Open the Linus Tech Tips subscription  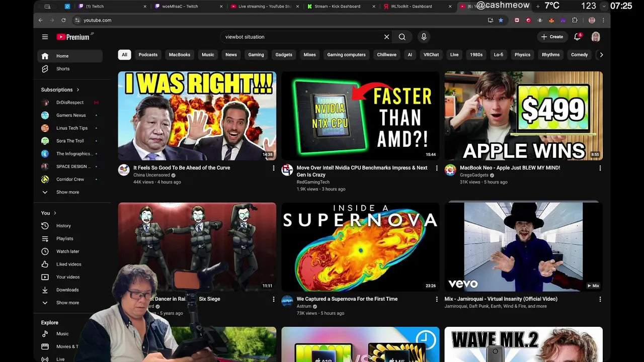click(70, 128)
